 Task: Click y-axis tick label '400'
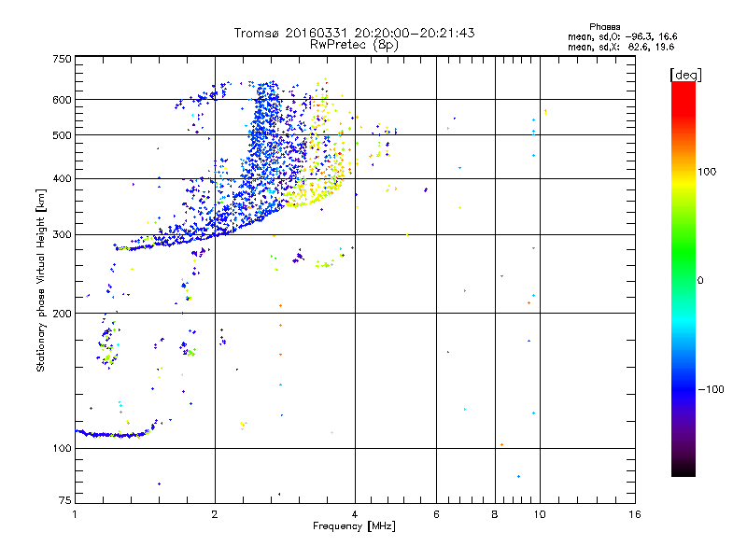62,179
